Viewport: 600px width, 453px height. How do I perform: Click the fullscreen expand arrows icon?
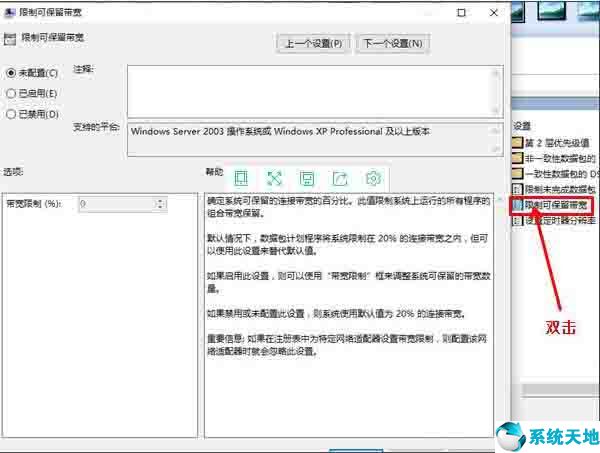point(274,178)
